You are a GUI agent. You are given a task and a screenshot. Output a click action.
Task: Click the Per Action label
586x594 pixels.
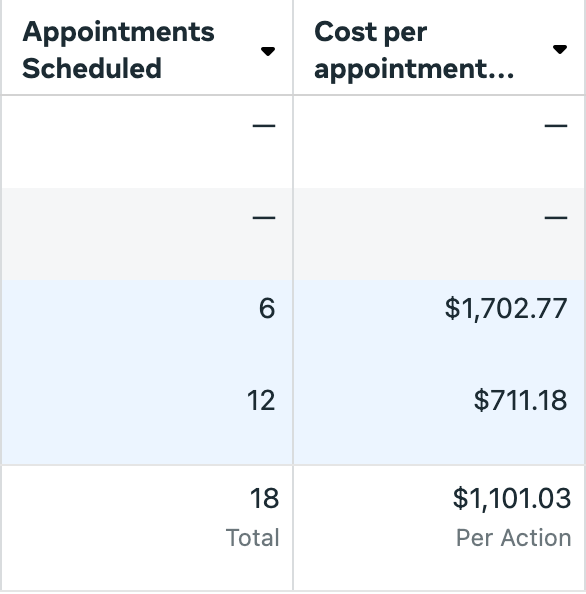pos(514,538)
